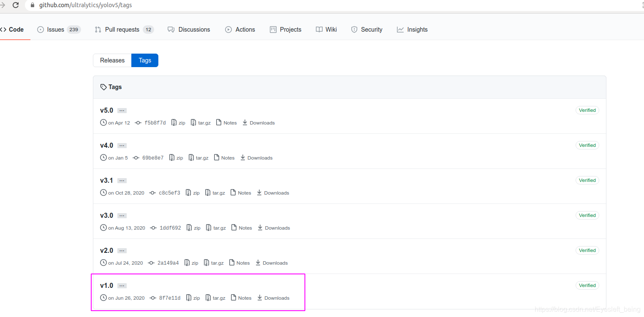Screen dimensions: 644x317
Task: Expand the v4.0 ellipsis details
Action: pyautogui.click(x=122, y=146)
